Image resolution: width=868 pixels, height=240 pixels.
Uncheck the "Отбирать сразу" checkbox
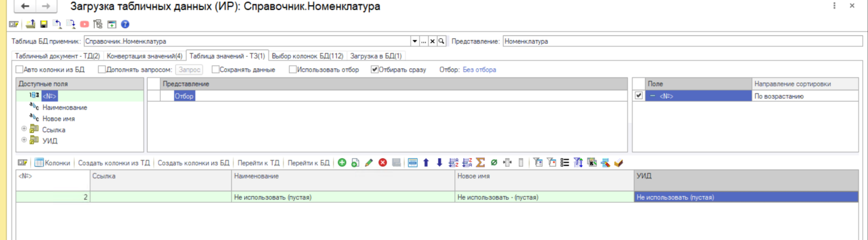[x=375, y=70]
